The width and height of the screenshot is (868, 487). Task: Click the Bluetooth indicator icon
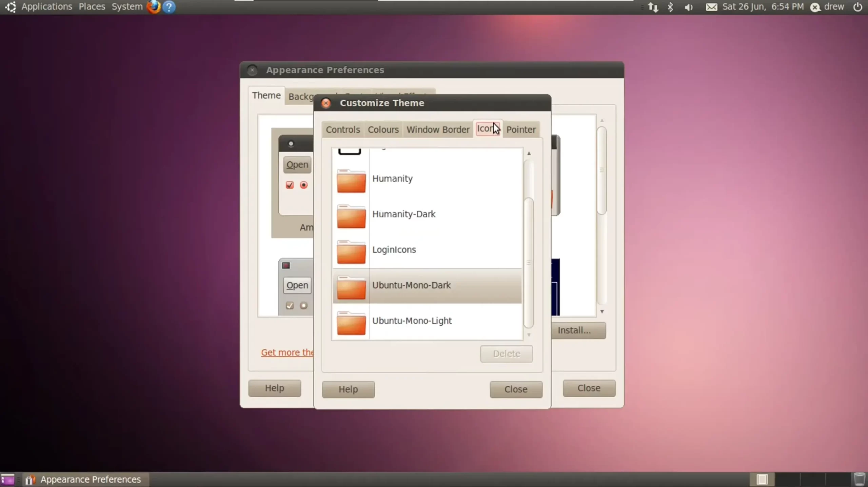tap(670, 7)
